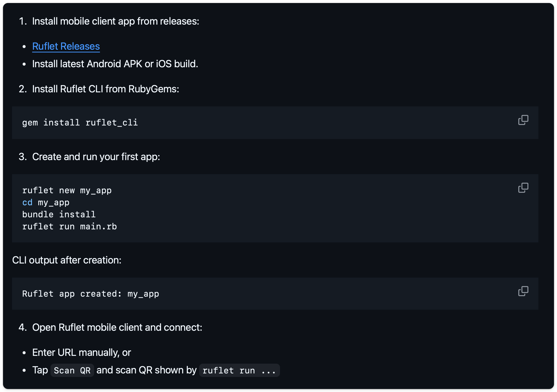Click the inline 'ruflet run ...' code snippet

pyautogui.click(x=239, y=370)
